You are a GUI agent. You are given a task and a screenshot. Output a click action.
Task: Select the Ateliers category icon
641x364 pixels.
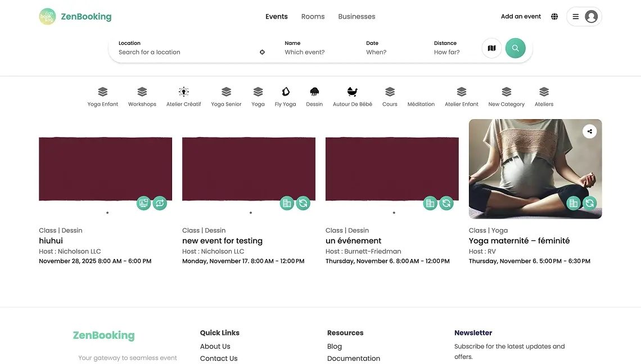(544, 92)
